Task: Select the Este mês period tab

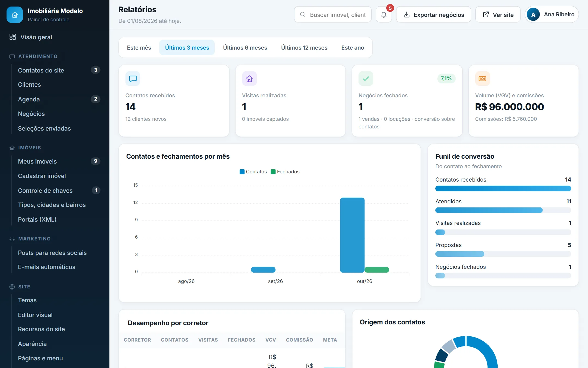Action: coord(139,48)
